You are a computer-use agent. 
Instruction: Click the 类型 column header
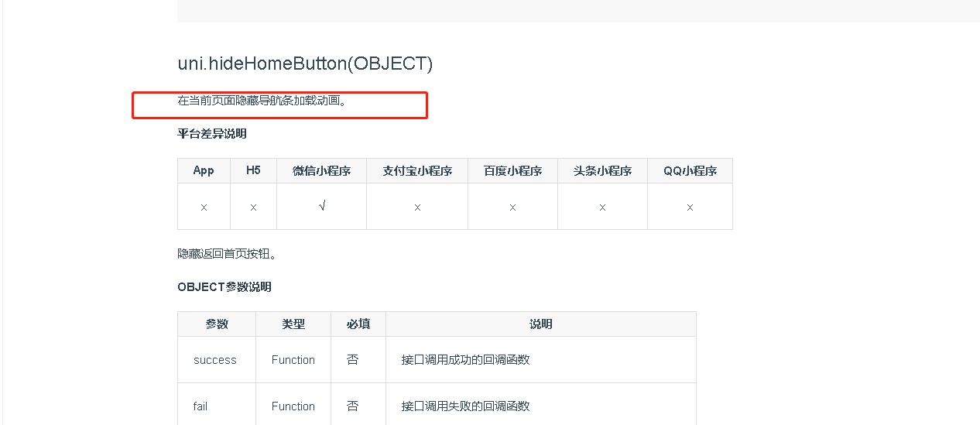tap(293, 324)
